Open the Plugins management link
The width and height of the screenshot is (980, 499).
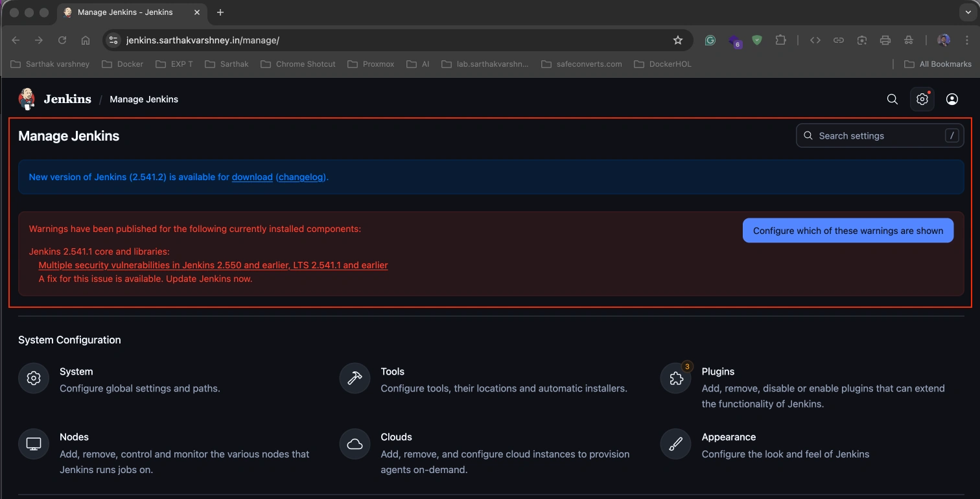point(718,371)
